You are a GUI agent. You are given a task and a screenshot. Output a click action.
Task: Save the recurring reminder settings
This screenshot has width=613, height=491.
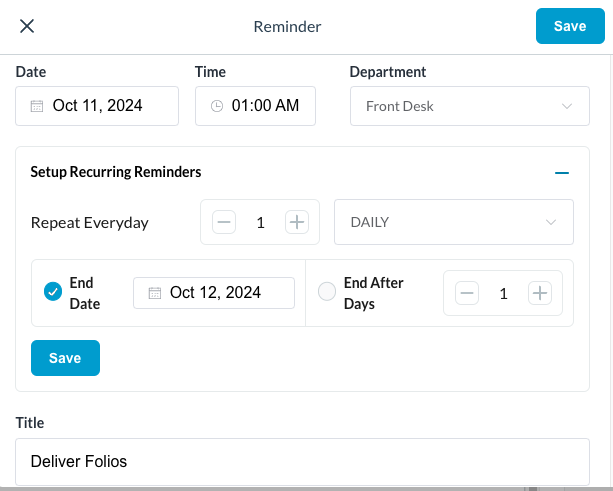65,358
